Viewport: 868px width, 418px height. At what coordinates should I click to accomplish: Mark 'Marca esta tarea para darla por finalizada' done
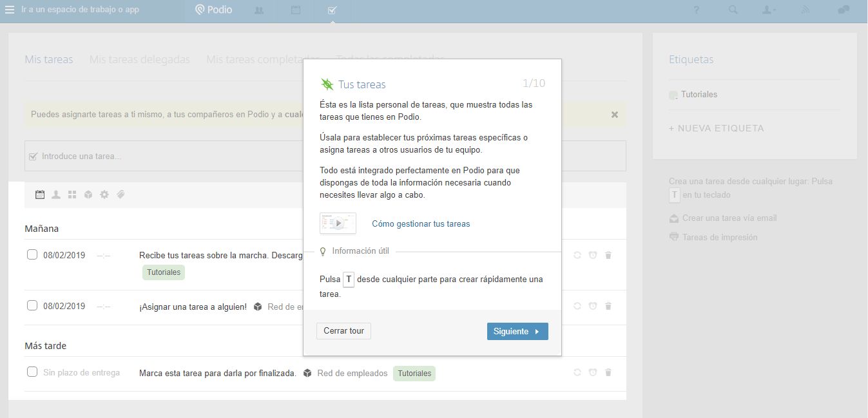32,372
